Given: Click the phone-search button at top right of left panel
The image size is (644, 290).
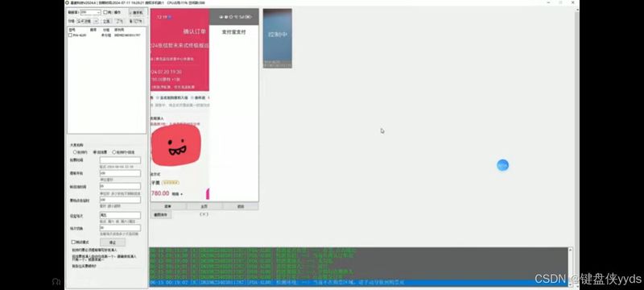Looking at the screenshot, I should [x=136, y=12].
